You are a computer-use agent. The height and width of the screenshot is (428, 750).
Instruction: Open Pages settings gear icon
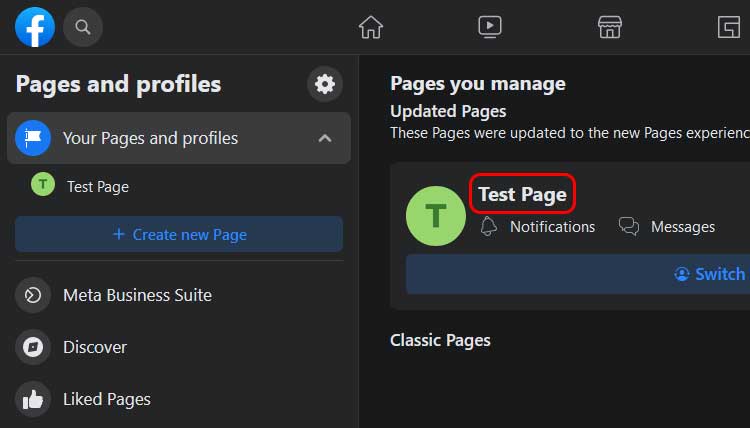325,84
